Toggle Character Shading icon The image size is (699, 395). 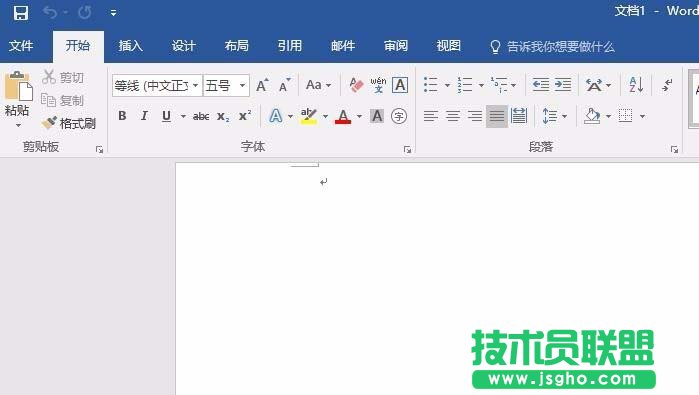377,116
